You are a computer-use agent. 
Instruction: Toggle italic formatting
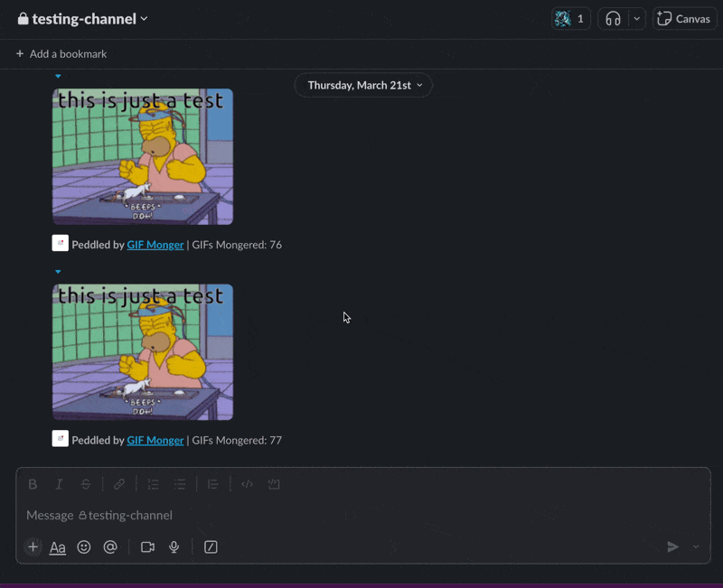pyautogui.click(x=60, y=484)
